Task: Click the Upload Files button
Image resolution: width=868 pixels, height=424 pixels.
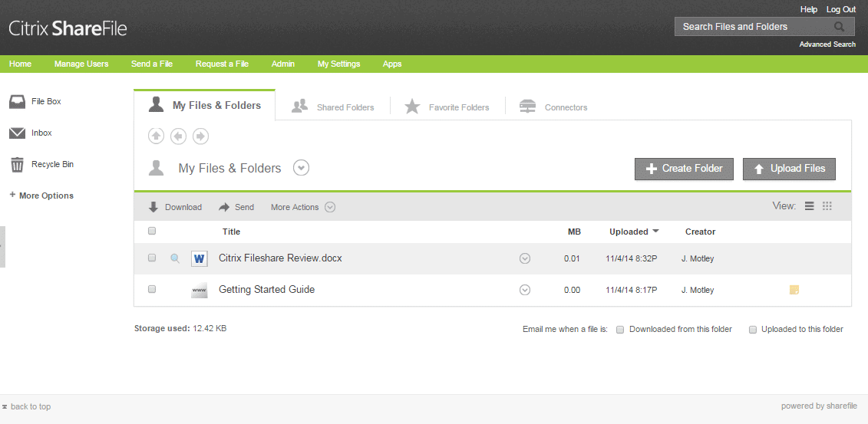Action: click(x=789, y=169)
